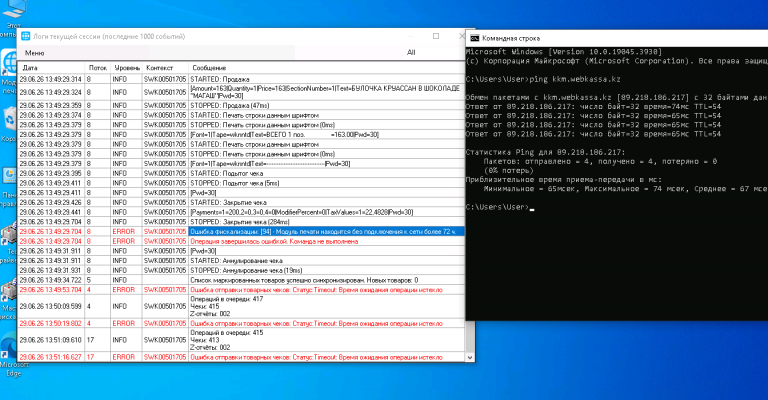Click the date cell 29.06.26 13:49:29.441
This screenshot has height=400, width=768.
[x=51, y=212]
